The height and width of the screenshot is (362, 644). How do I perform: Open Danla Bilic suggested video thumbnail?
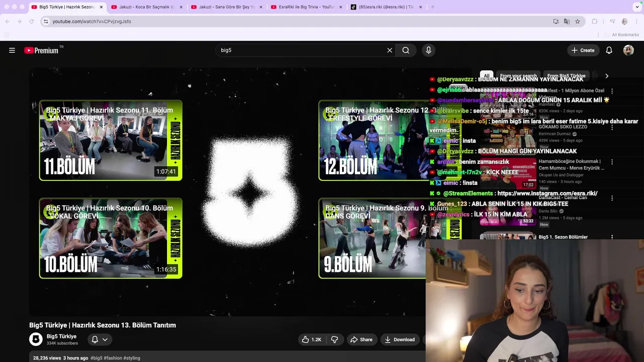click(508, 210)
